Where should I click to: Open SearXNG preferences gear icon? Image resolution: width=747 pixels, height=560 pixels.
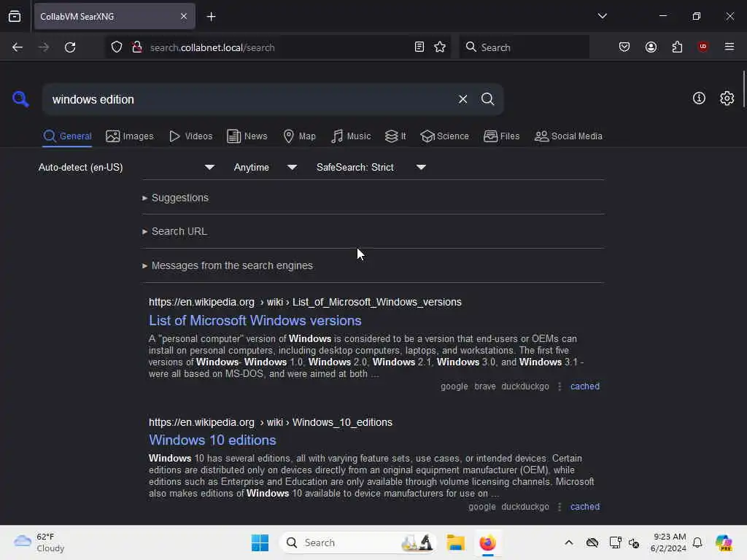pyautogui.click(x=727, y=98)
